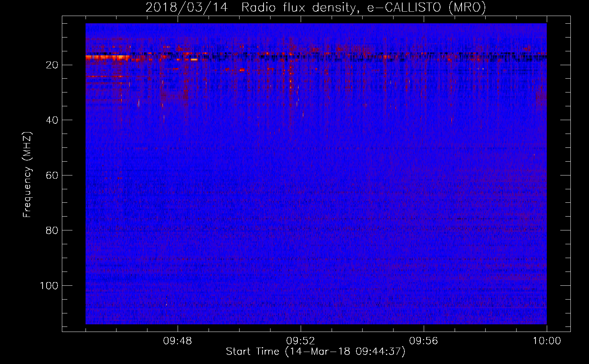589x364 pixels.
Task: Click the 'Start Time (14-Mar-18 09:44:37)' x-axis label
Action: pyautogui.click(x=316, y=352)
